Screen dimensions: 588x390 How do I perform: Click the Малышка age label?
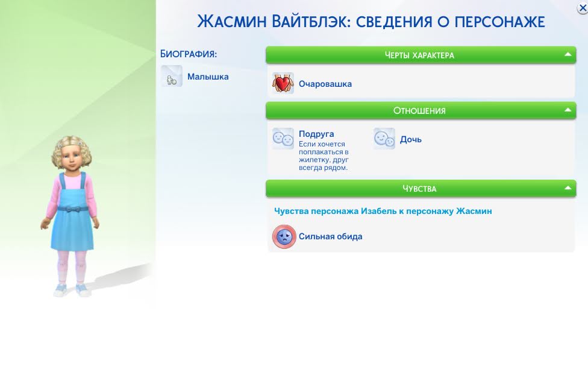[208, 77]
